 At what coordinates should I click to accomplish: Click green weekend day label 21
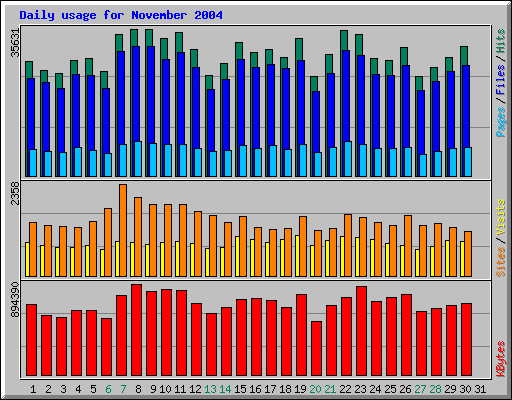(330, 389)
